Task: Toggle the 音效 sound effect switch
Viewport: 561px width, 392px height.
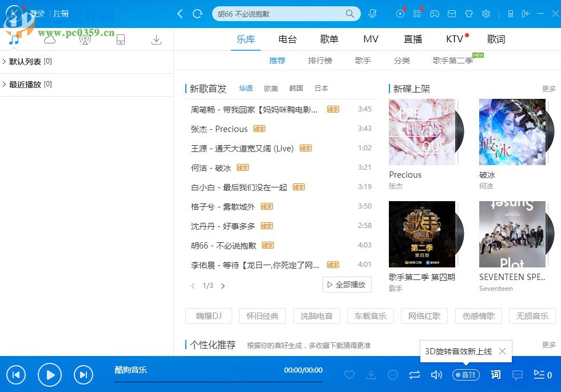Action: [465, 375]
